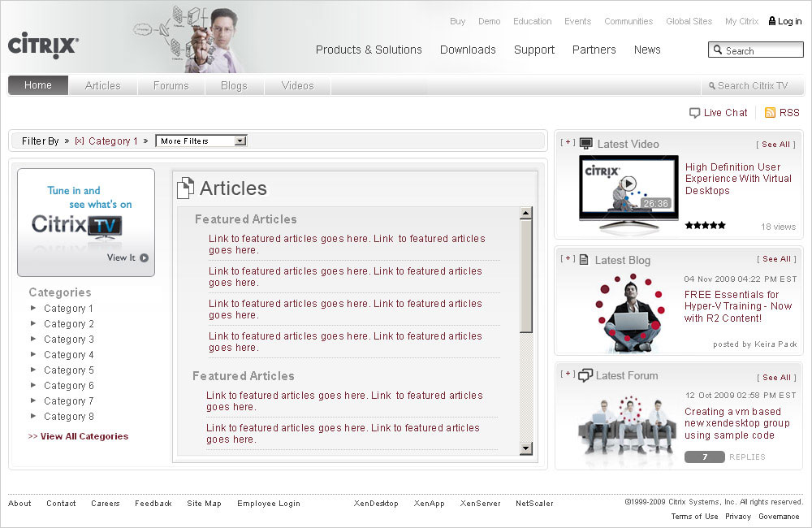This screenshot has height=528, width=812.
Task: Switch to the Articles tab
Action: [102, 85]
